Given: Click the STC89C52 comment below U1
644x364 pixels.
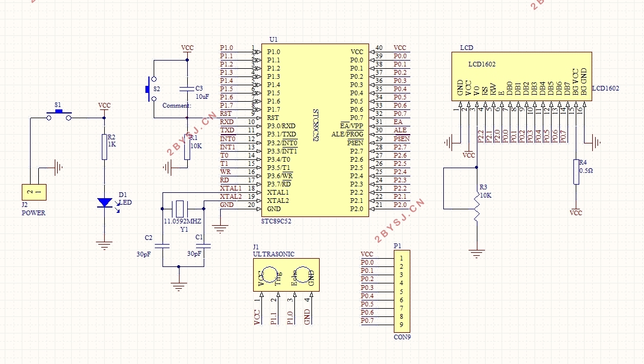Looking at the screenshot, I should pyautogui.click(x=276, y=221).
